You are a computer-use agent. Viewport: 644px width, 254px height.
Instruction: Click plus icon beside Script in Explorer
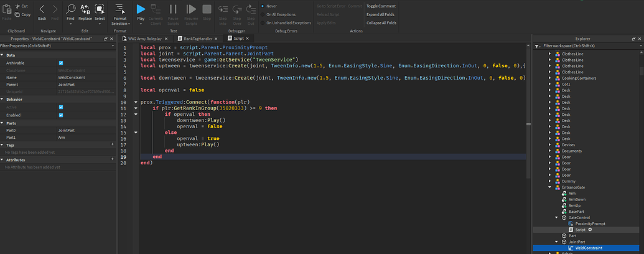[x=590, y=230]
